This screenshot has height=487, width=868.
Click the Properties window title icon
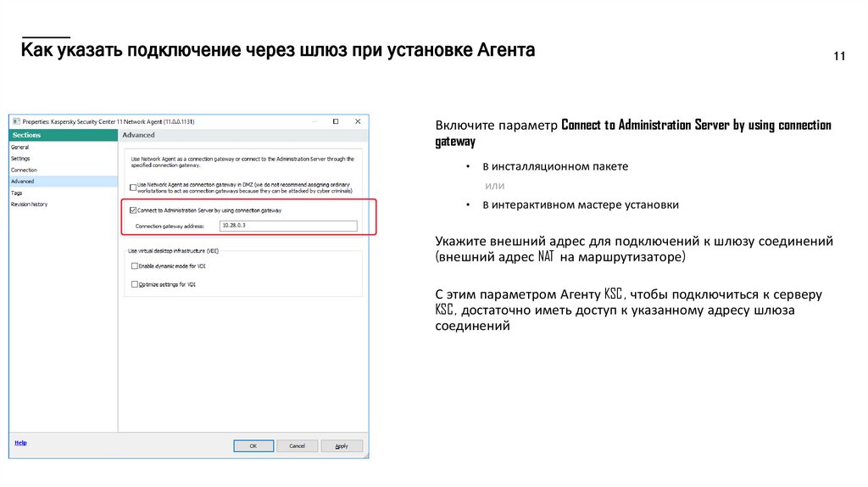click(x=17, y=121)
